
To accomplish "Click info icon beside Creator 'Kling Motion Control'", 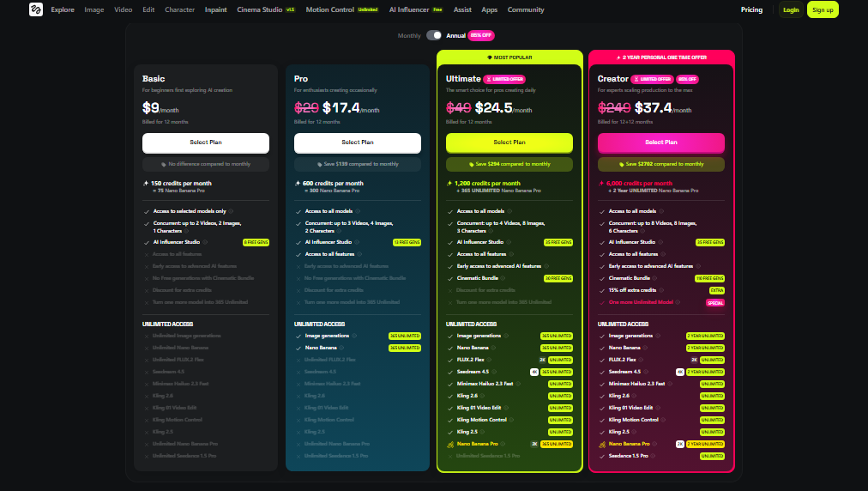I will (x=663, y=420).
